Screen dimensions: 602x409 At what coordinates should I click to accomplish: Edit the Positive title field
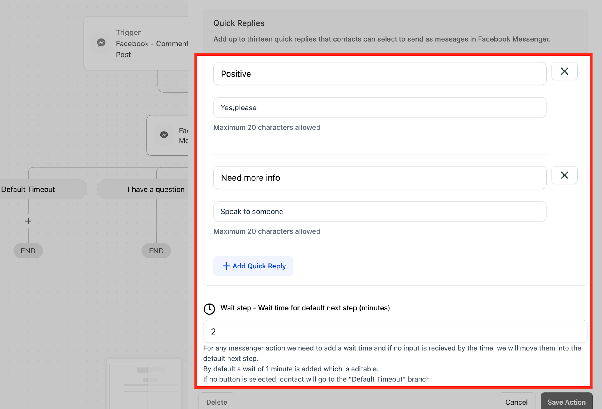(380, 74)
